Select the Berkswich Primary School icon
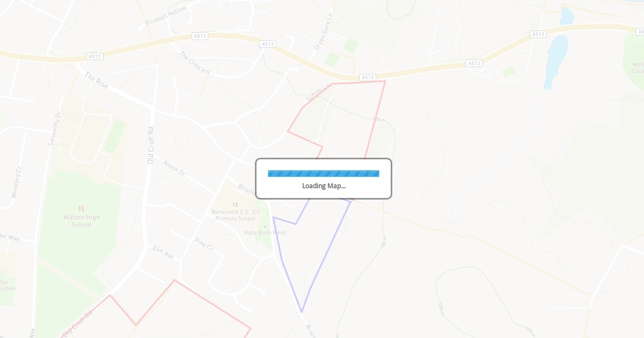This screenshot has width=644, height=338. [235, 204]
